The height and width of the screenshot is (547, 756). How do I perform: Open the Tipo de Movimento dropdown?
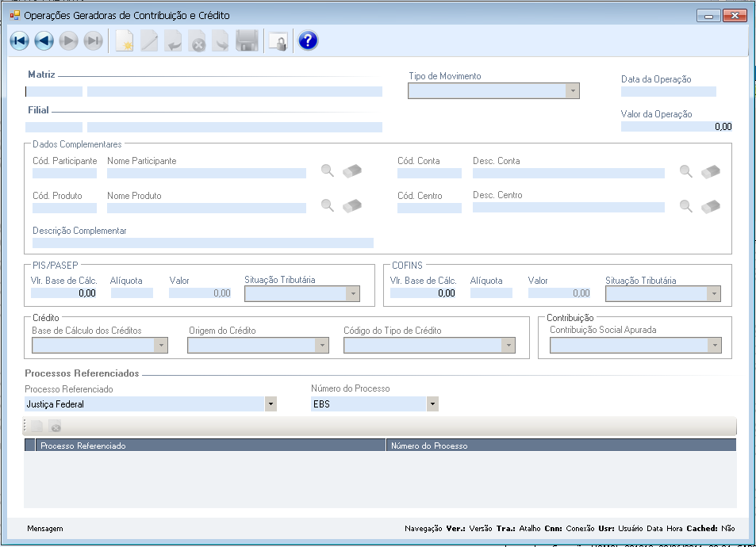572,91
